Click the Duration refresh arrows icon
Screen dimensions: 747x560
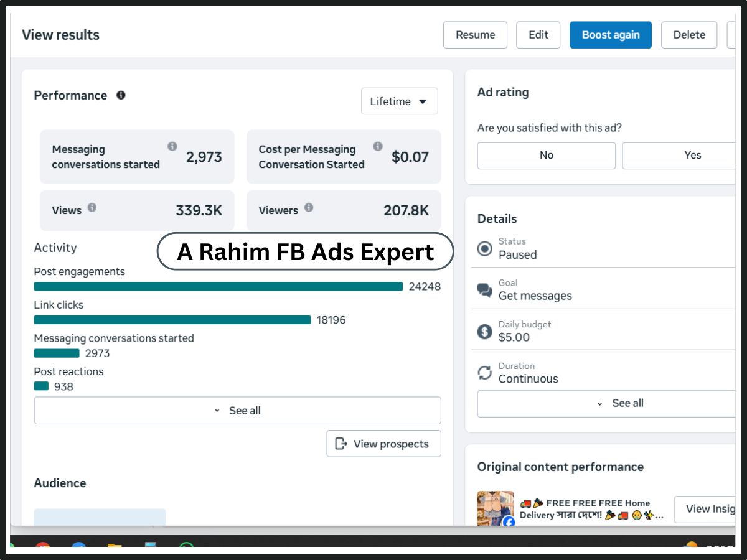click(x=484, y=373)
